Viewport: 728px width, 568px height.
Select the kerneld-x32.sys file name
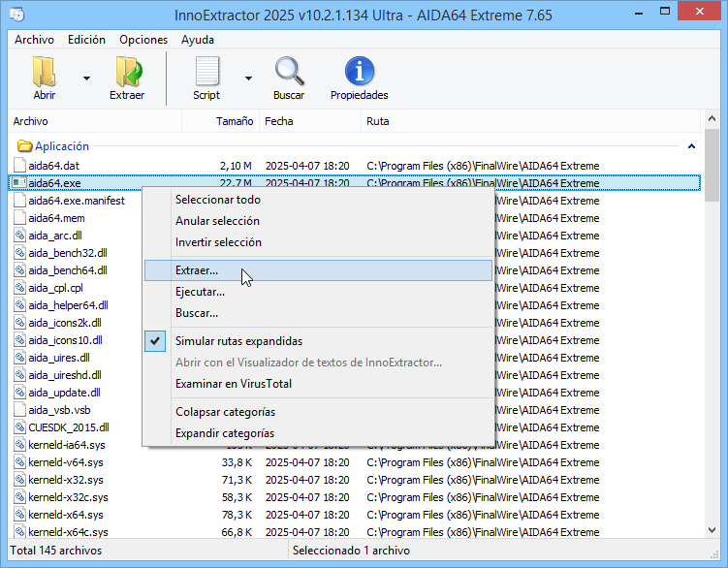[x=66, y=480]
